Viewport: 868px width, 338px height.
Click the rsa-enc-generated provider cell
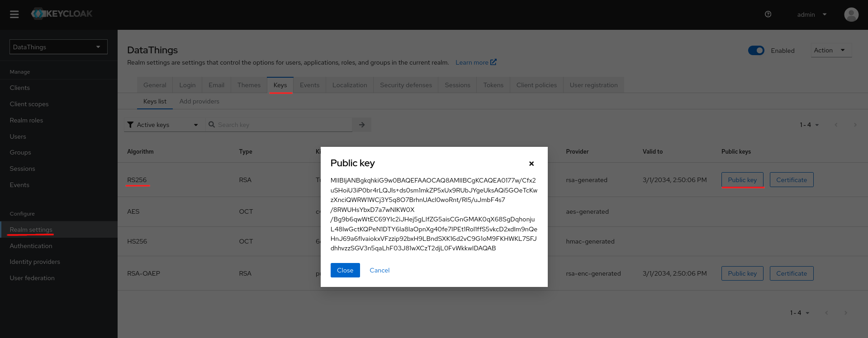pos(593,273)
